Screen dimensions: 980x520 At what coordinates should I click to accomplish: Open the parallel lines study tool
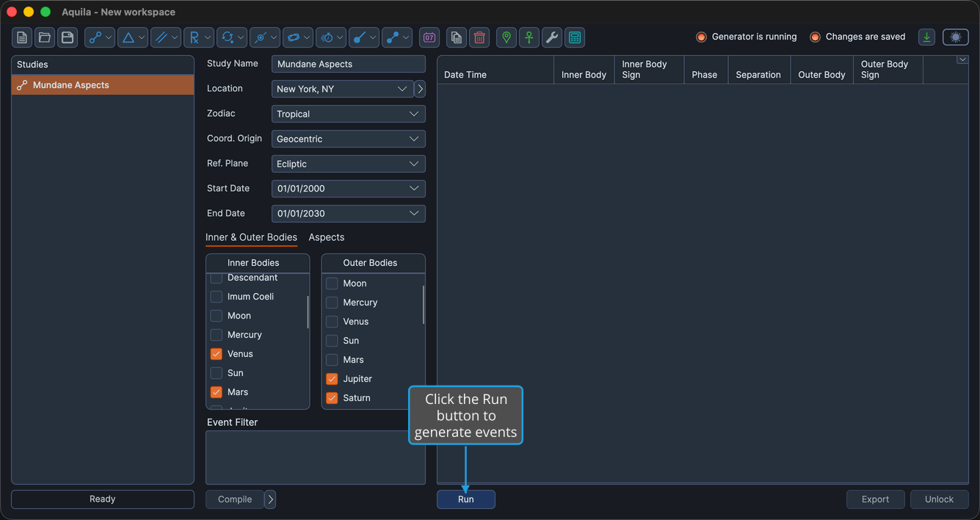(x=166, y=37)
